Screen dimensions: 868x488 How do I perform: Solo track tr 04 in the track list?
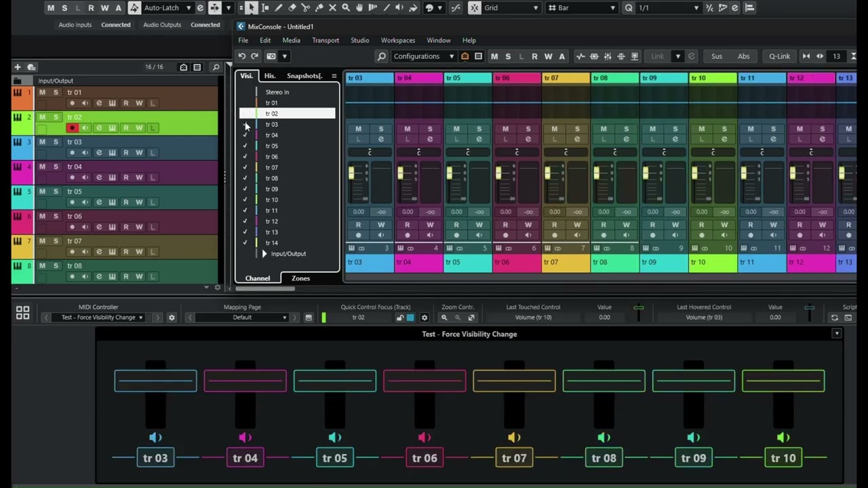pyautogui.click(x=56, y=167)
